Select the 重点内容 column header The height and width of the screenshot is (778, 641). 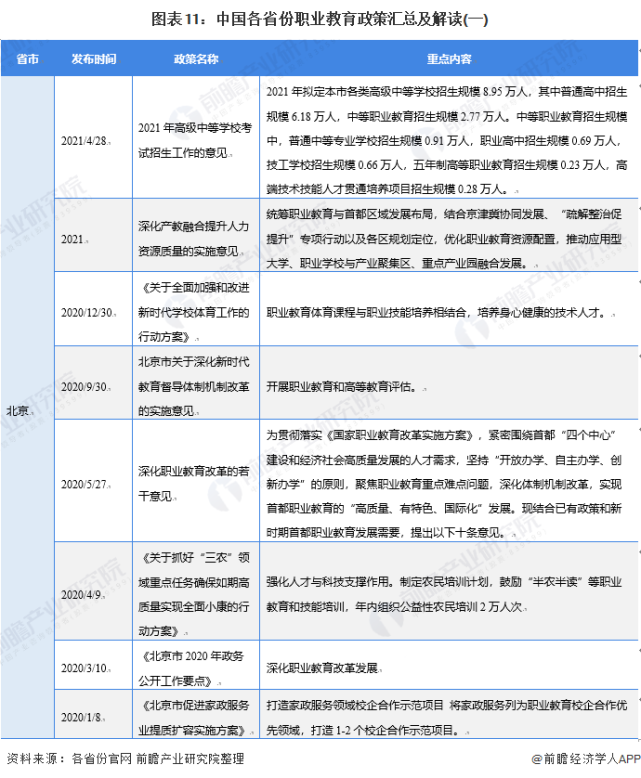pos(449,59)
